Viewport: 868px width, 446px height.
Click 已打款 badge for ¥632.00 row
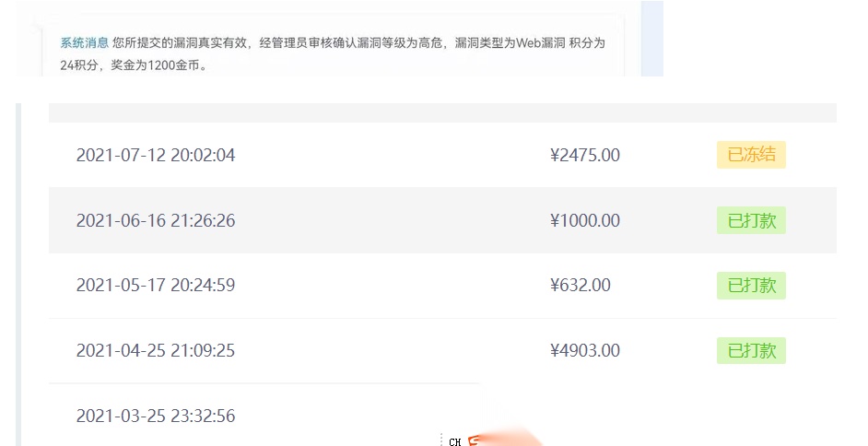tap(751, 285)
